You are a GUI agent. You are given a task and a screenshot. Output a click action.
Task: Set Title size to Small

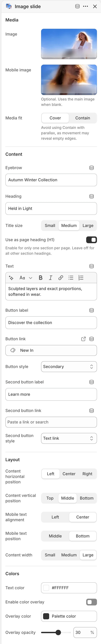pos(50,225)
